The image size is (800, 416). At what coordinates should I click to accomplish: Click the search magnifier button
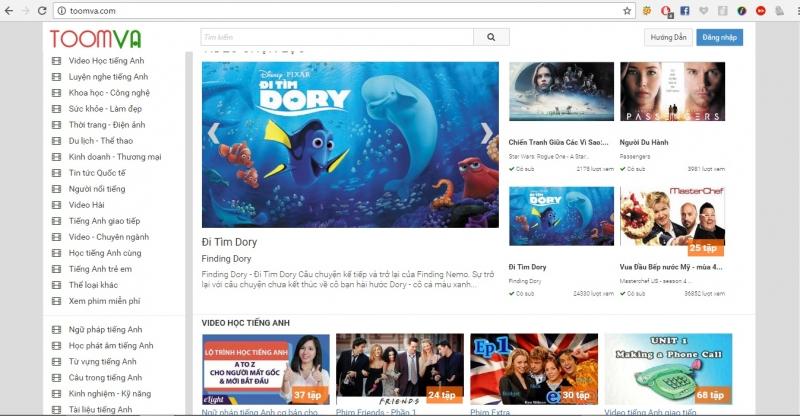coord(491,37)
